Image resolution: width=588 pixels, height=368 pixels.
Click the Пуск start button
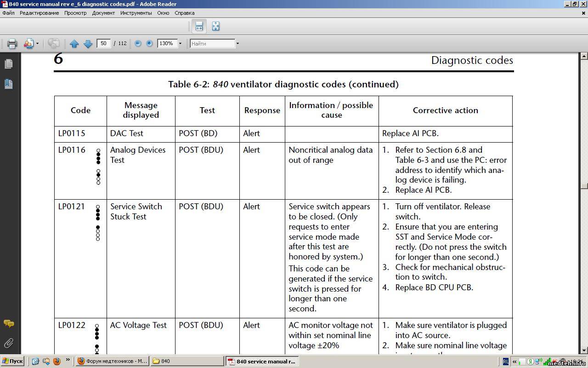[12, 361]
